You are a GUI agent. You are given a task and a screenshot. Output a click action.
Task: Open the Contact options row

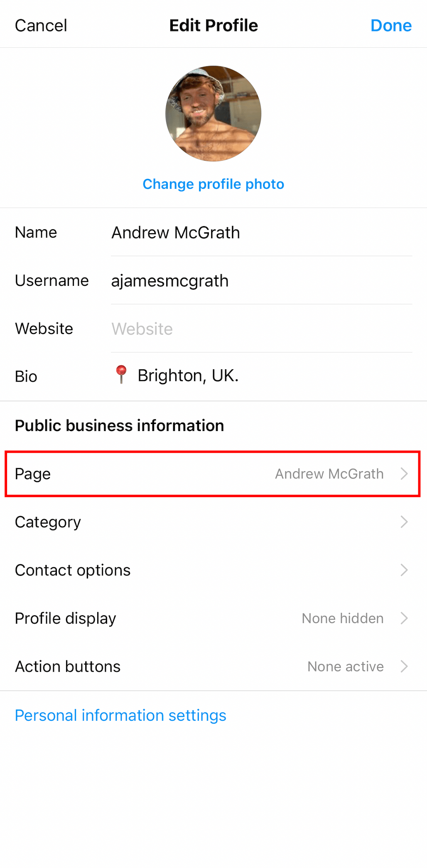[73, 570]
